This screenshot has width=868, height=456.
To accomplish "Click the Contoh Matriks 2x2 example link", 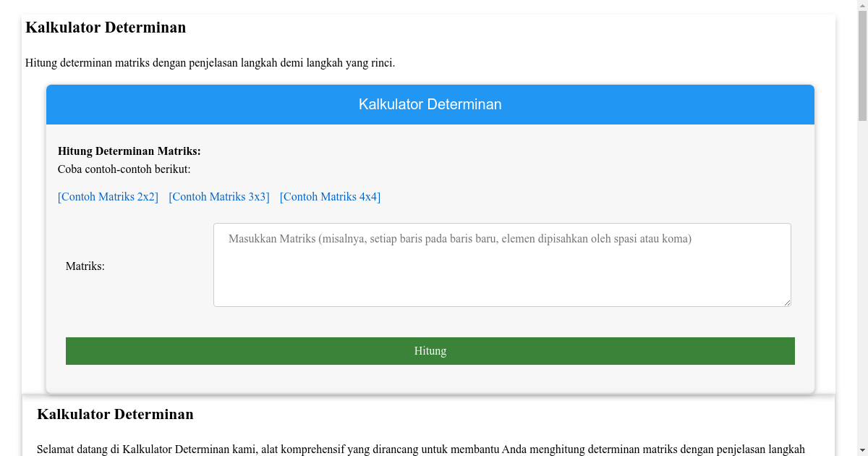I will [x=108, y=196].
